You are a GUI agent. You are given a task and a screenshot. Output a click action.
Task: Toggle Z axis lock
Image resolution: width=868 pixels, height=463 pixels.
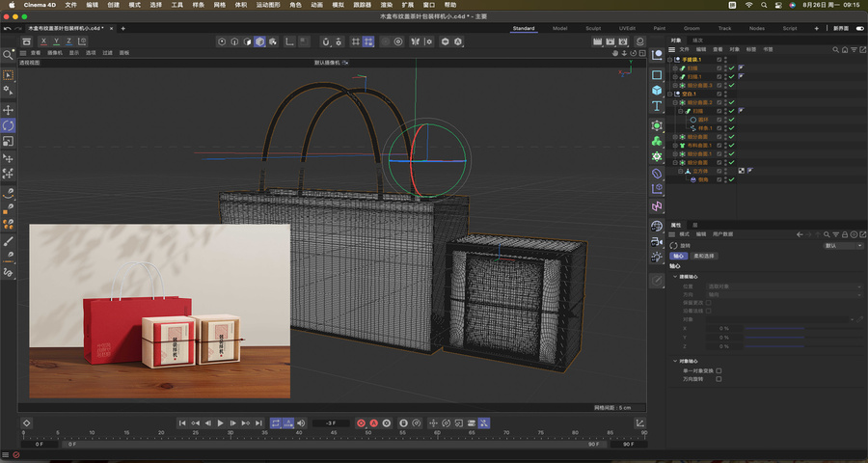point(68,41)
